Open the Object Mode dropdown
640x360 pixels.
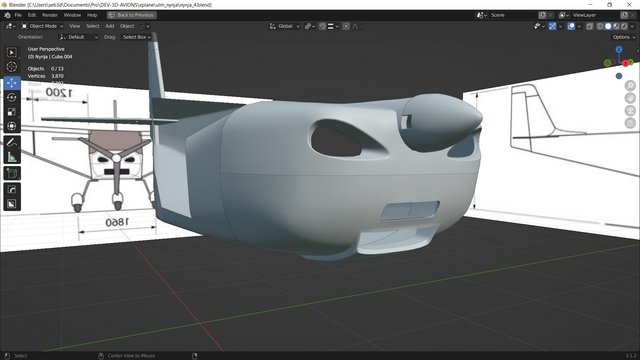(42, 26)
